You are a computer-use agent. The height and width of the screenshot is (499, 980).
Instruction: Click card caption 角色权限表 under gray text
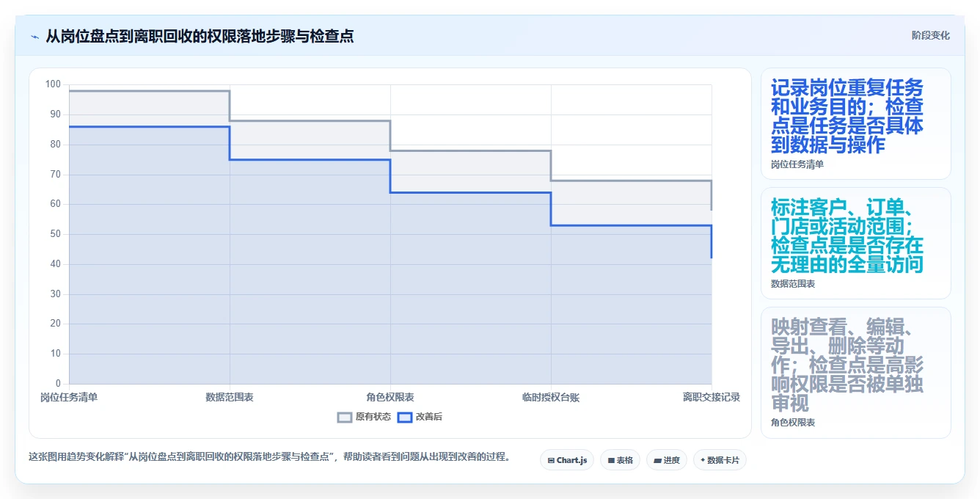click(x=793, y=423)
